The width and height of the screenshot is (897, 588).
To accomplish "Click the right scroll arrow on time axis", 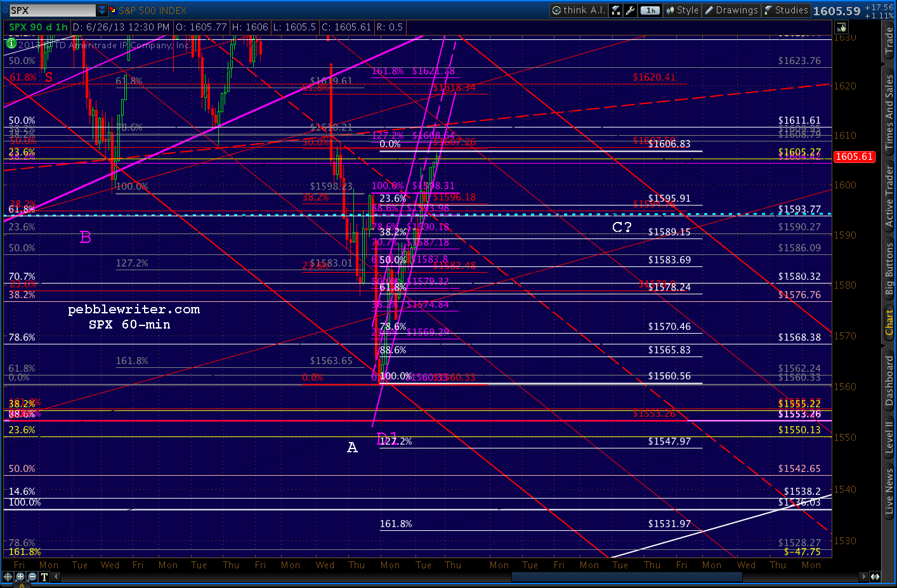I will (x=863, y=577).
